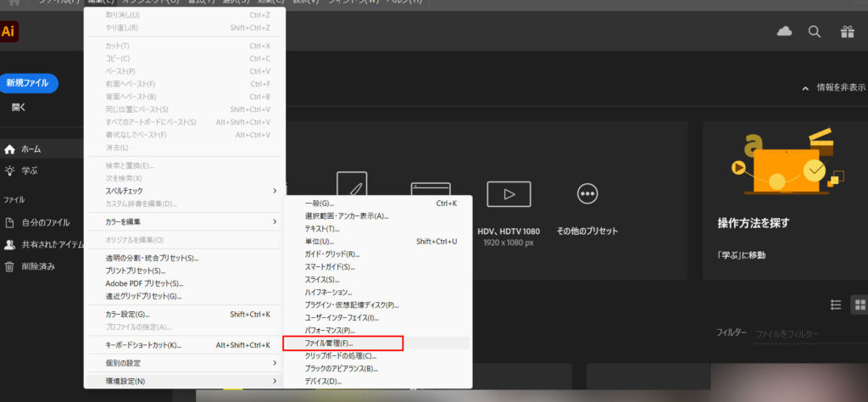This screenshot has height=402, width=868.
Task: Switch to list view icon
Action: click(836, 304)
